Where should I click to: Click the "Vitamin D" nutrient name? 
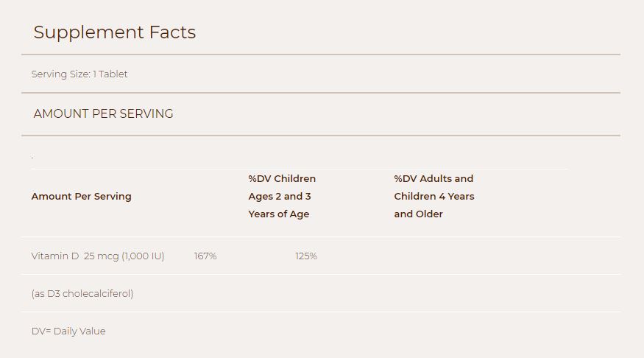pos(54,256)
